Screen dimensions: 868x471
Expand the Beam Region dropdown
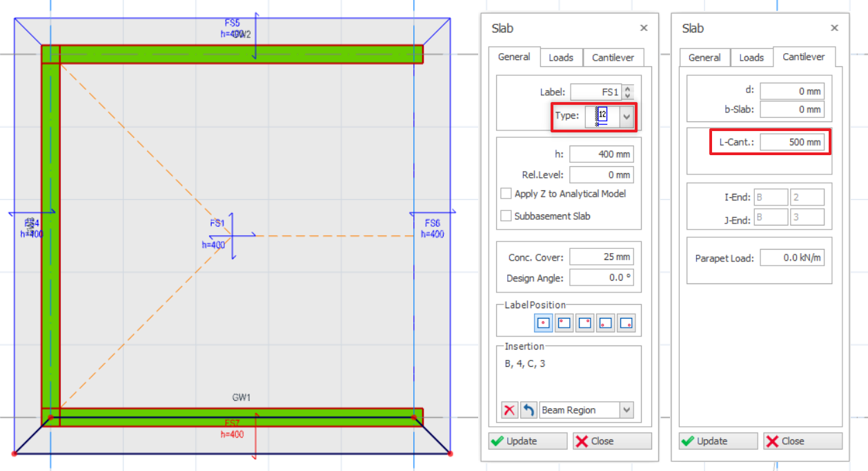coord(626,410)
